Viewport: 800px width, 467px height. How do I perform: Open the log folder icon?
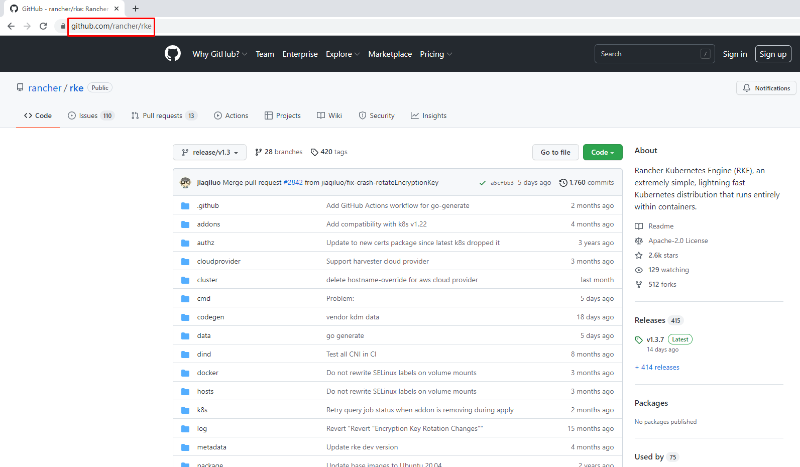click(x=185, y=429)
